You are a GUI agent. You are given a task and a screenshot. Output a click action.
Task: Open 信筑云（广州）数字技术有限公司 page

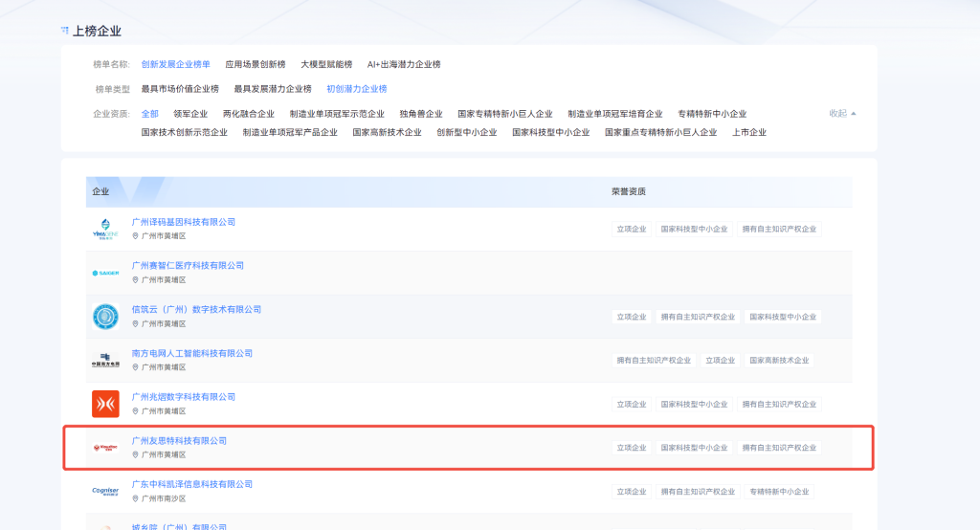point(196,309)
